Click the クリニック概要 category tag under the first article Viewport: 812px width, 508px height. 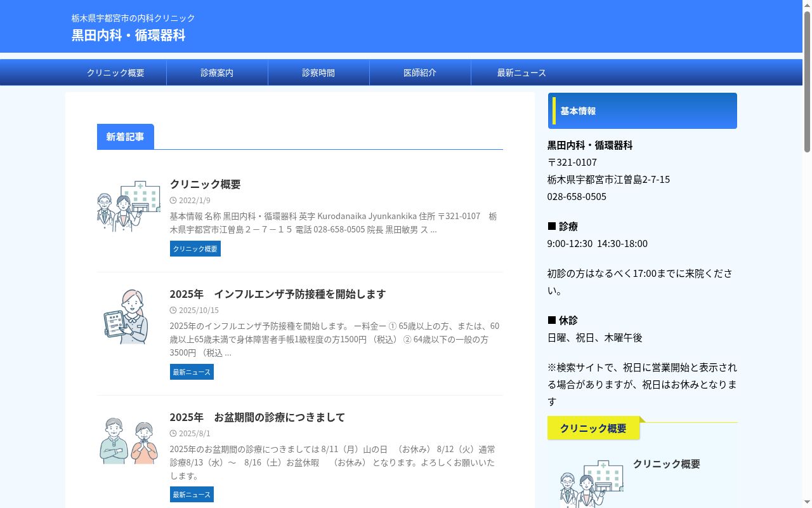(195, 249)
